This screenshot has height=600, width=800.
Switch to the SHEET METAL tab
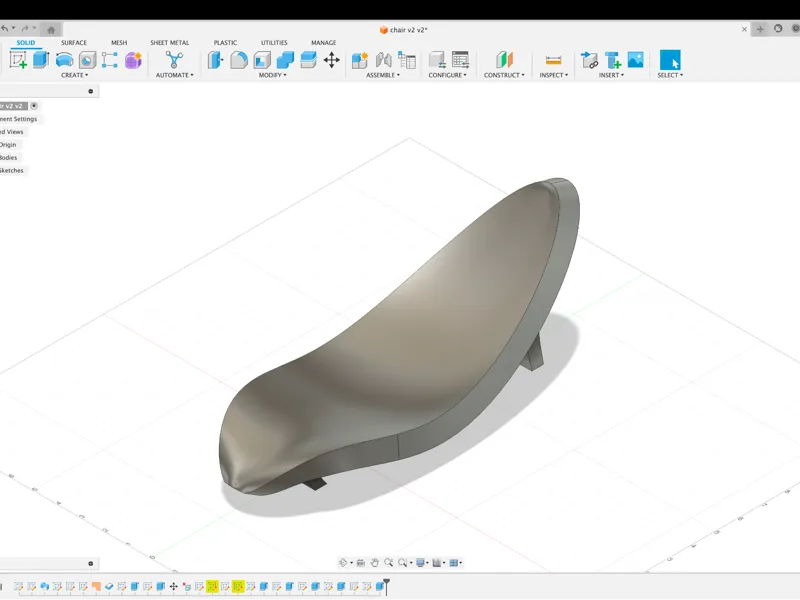pos(169,42)
